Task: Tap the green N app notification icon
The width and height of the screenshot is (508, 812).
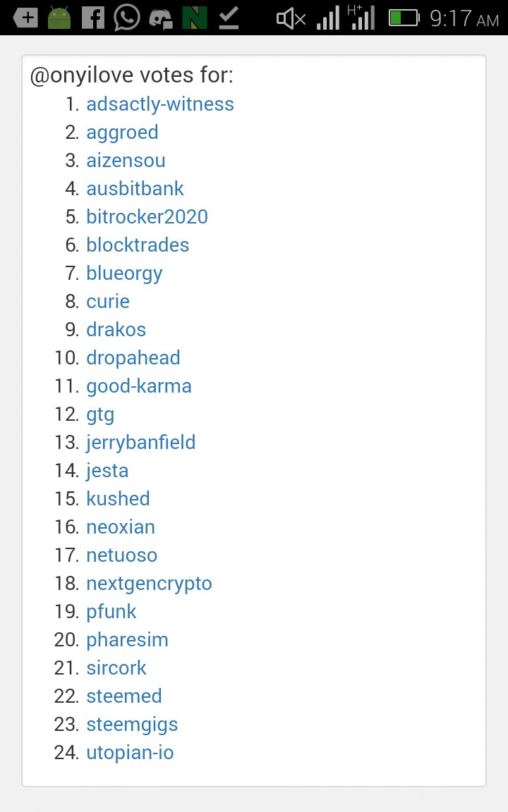Action: (195, 18)
